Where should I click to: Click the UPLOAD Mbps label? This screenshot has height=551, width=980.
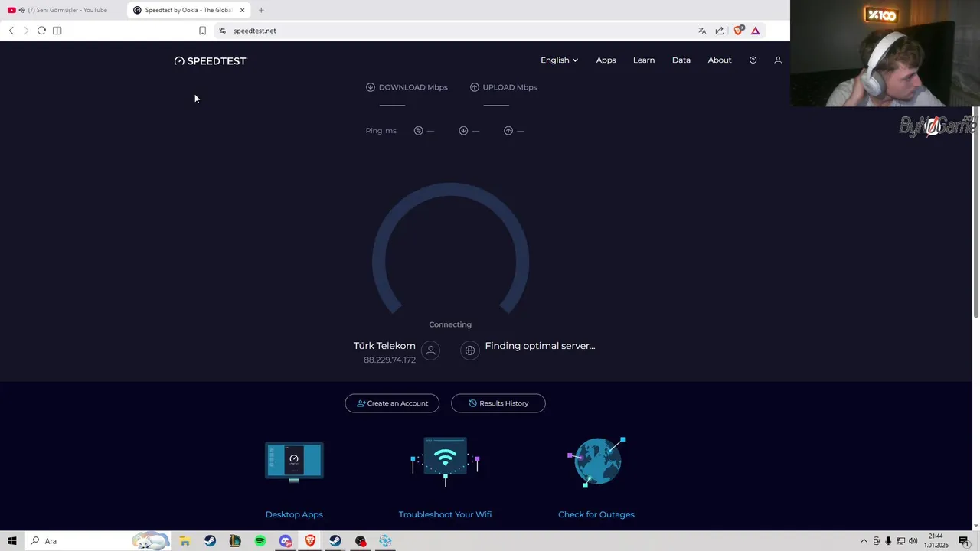coord(510,87)
